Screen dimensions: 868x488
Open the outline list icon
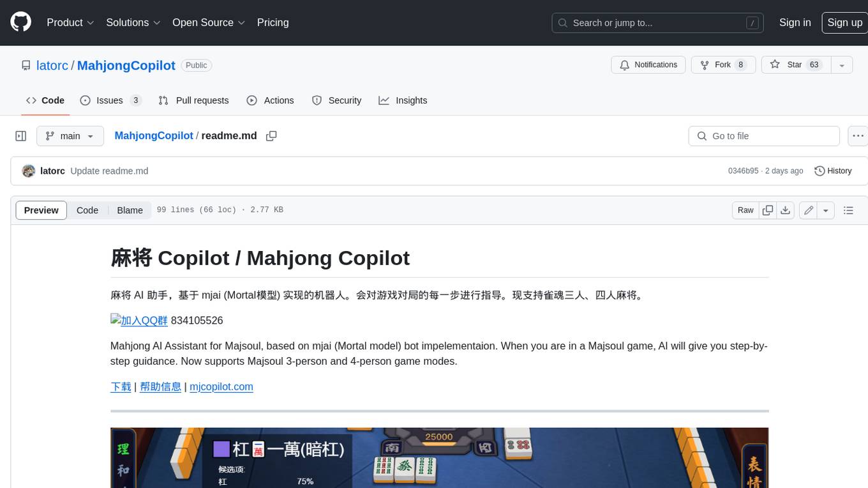click(848, 210)
